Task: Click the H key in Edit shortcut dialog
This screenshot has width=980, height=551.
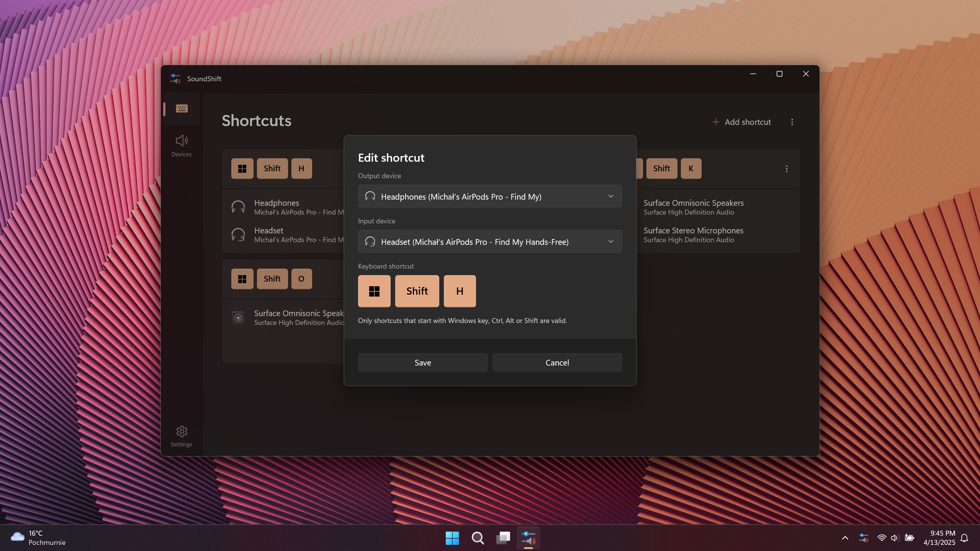Action: pos(460,291)
